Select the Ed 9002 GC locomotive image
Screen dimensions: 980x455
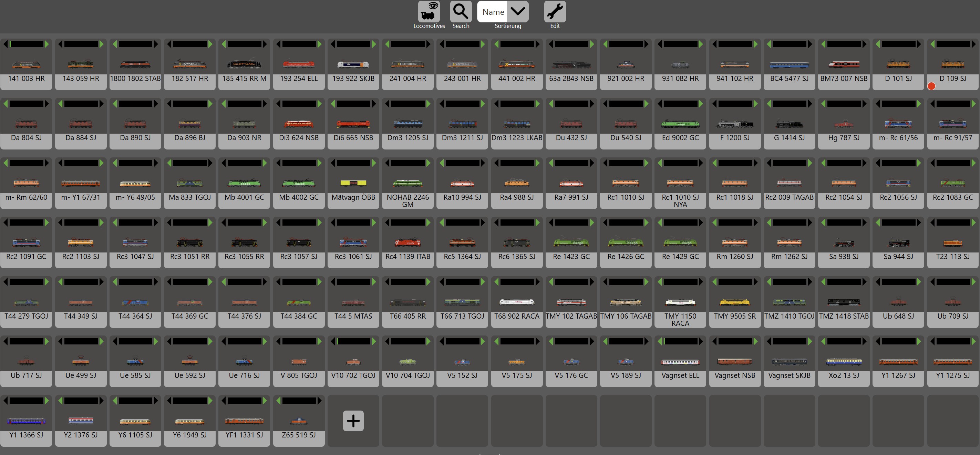680,124
